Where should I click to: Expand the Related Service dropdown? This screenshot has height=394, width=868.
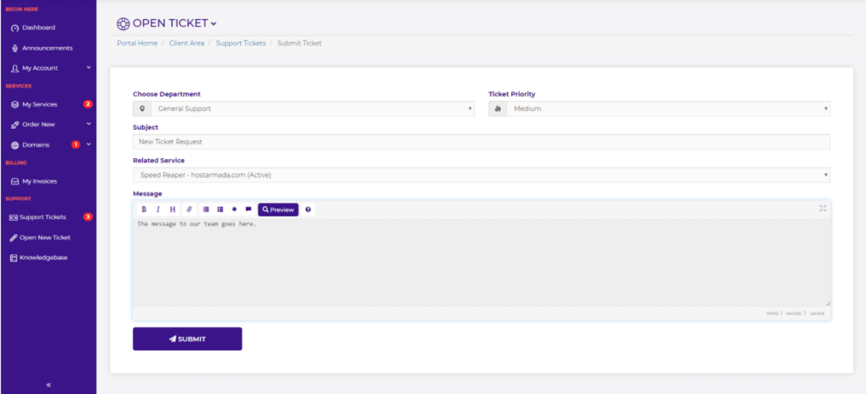click(x=481, y=175)
